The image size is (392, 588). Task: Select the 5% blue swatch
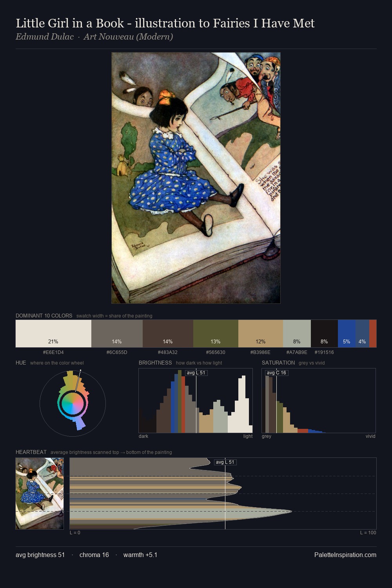tap(347, 334)
